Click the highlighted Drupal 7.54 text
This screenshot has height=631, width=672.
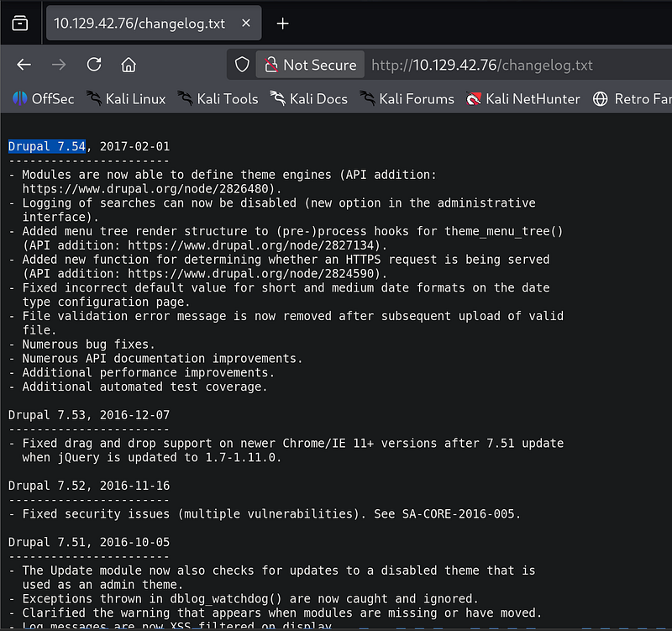(x=47, y=146)
